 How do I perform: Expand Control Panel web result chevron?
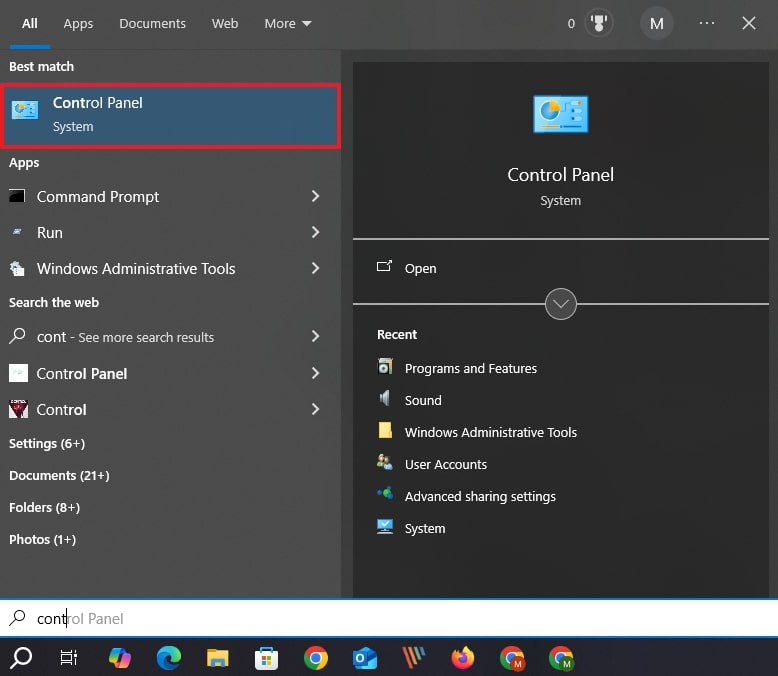click(316, 373)
